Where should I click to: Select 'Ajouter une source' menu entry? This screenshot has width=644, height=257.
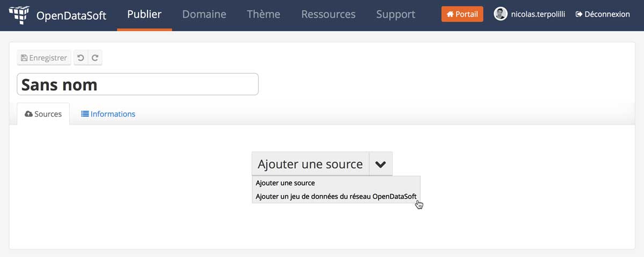(x=285, y=183)
